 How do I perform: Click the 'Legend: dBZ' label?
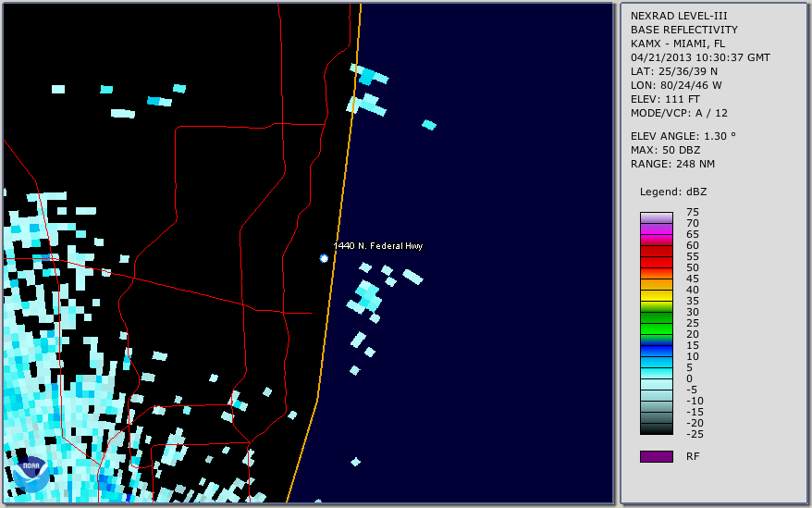[x=672, y=192]
